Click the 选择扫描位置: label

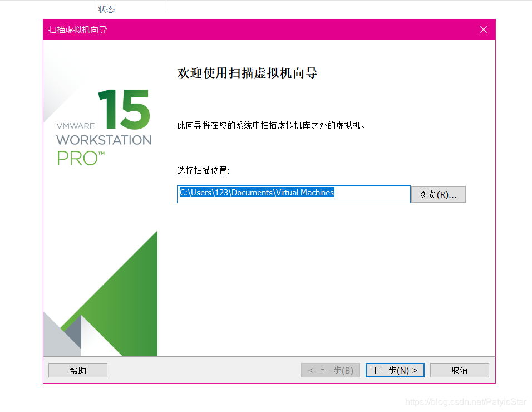pyautogui.click(x=203, y=170)
